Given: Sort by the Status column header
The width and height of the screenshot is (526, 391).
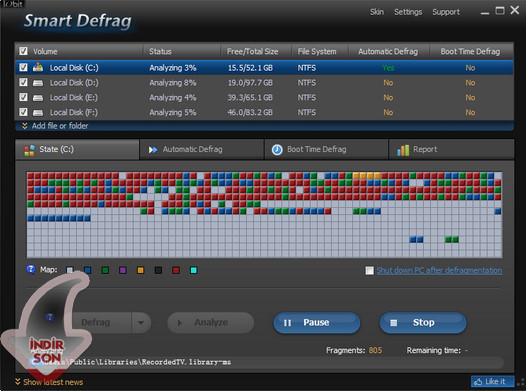Looking at the screenshot, I should [x=181, y=51].
